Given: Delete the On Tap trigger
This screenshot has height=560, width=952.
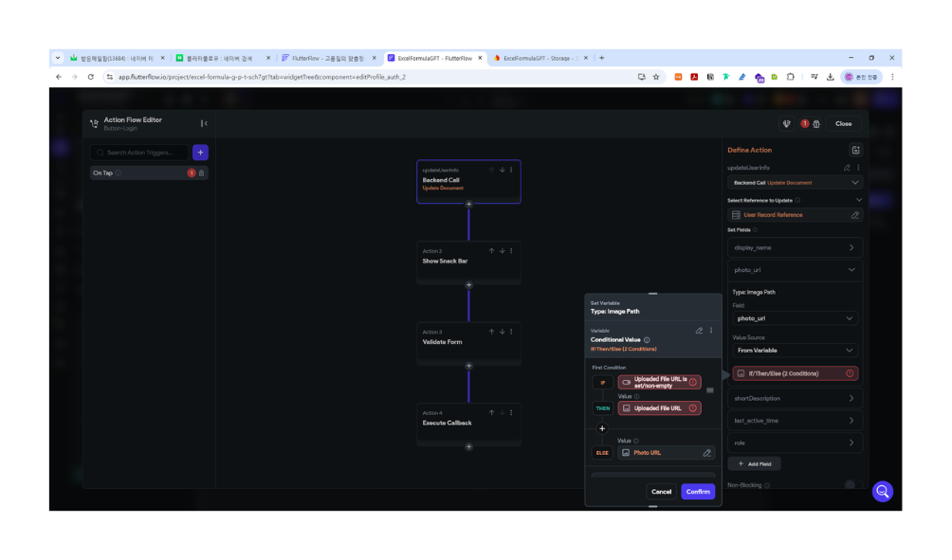Looking at the screenshot, I should [x=202, y=173].
